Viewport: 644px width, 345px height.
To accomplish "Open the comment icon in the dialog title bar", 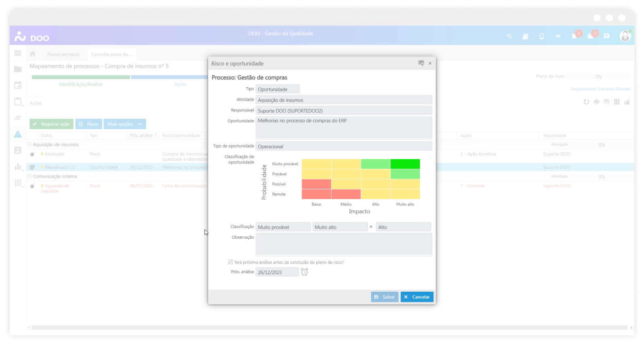I will [421, 63].
